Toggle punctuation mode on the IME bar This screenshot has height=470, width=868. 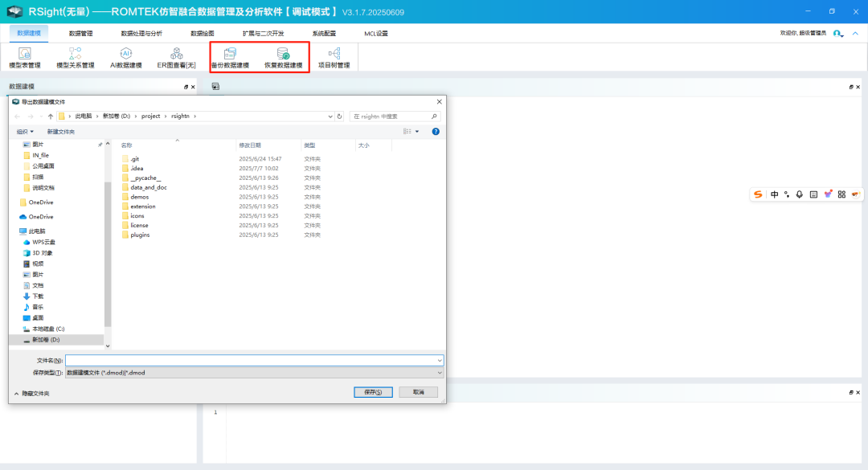click(x=787, y=194)
